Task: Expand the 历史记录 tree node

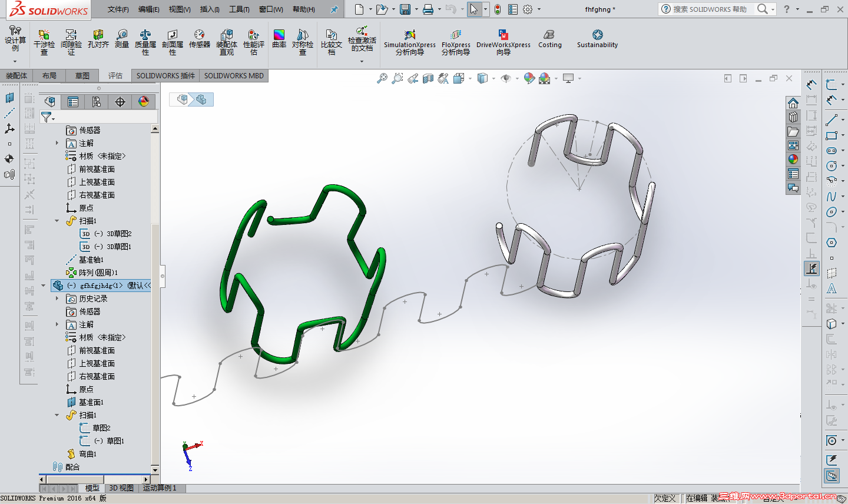Action: tap(57, 299)
